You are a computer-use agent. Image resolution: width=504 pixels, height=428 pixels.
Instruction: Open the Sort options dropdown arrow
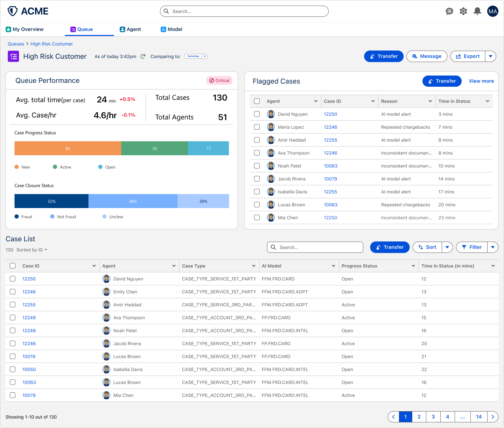[447, 247]
